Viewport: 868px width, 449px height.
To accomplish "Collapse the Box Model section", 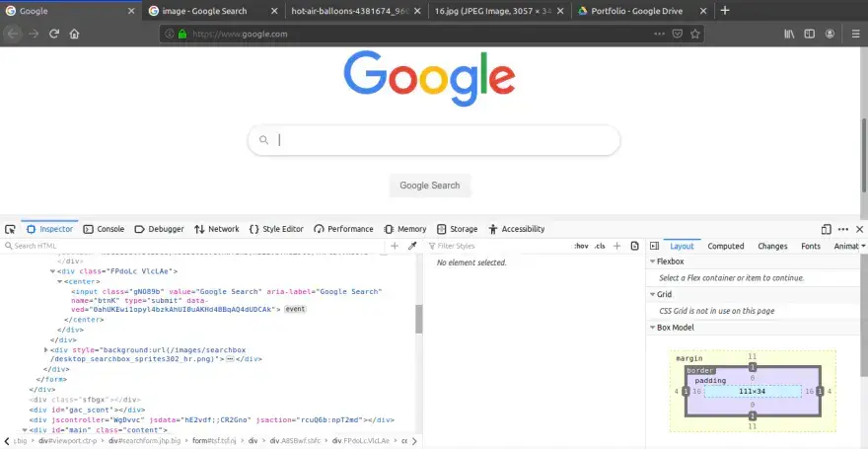I will point(652,327).
